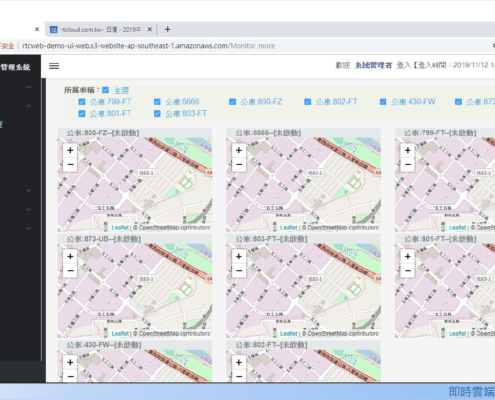
Task: Uncheck the 全選 select-all checkbox
Action: tap(106, 90)
